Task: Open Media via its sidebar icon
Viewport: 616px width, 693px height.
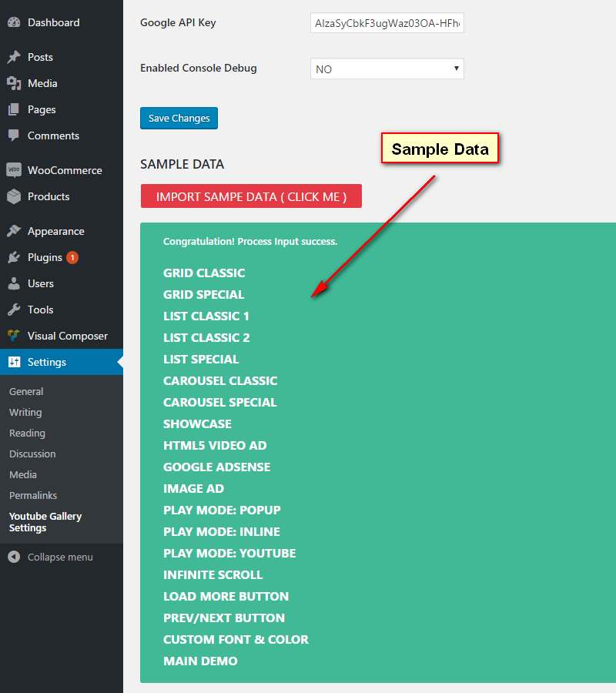Action: 14,83
